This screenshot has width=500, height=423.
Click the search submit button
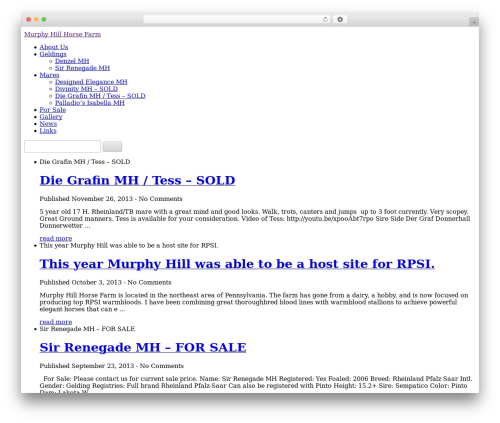point(112,146)
